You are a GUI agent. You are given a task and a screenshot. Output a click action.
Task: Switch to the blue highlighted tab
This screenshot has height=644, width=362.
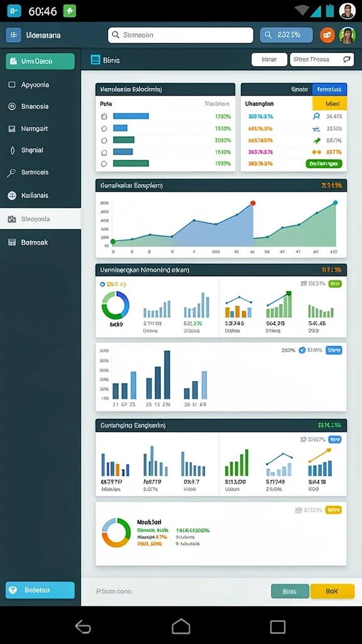coord(329,89)
